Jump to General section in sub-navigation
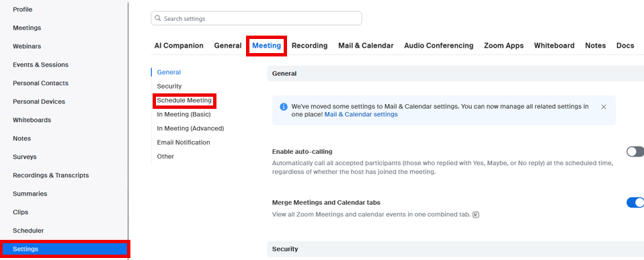 click(169, 73)
